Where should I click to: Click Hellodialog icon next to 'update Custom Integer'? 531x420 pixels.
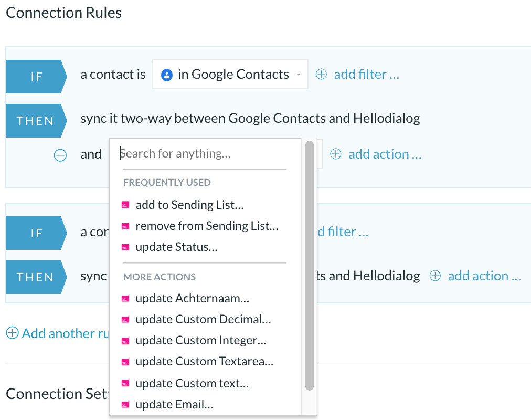[x=125, y=341]
